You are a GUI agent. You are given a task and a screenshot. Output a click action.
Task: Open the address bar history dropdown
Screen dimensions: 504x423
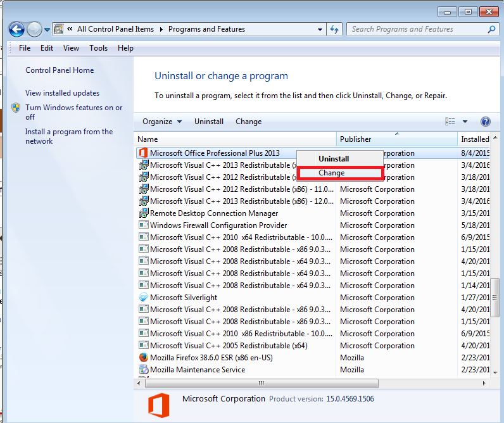pos(318,29)
